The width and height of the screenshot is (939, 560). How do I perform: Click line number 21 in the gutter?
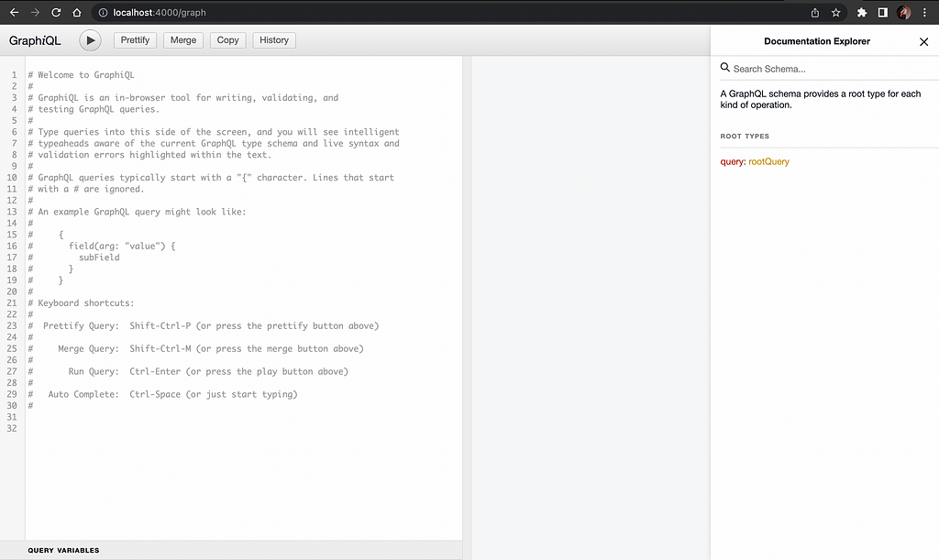pyautogui.click(x=12, y=302)
